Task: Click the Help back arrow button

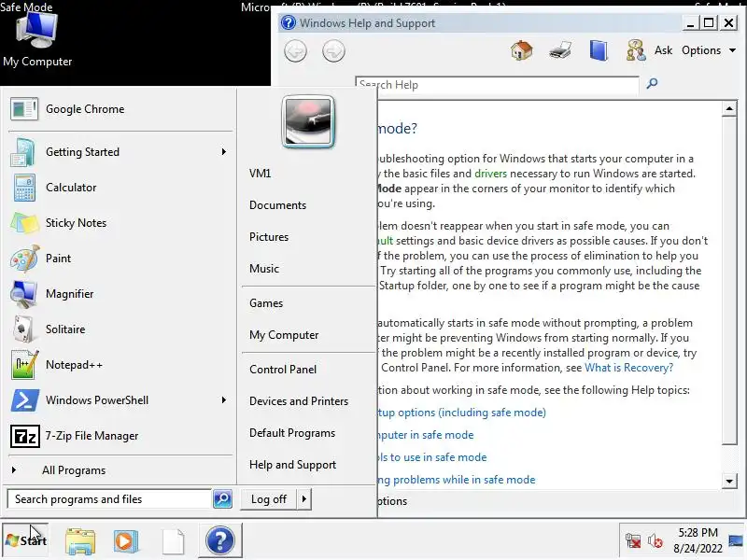Action: click(x=295, y=51)
